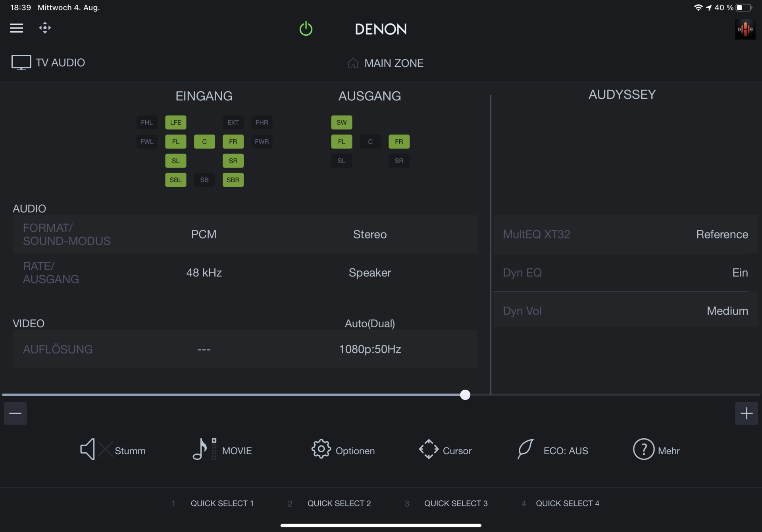Tap the cursor pad icon in header

45,28
